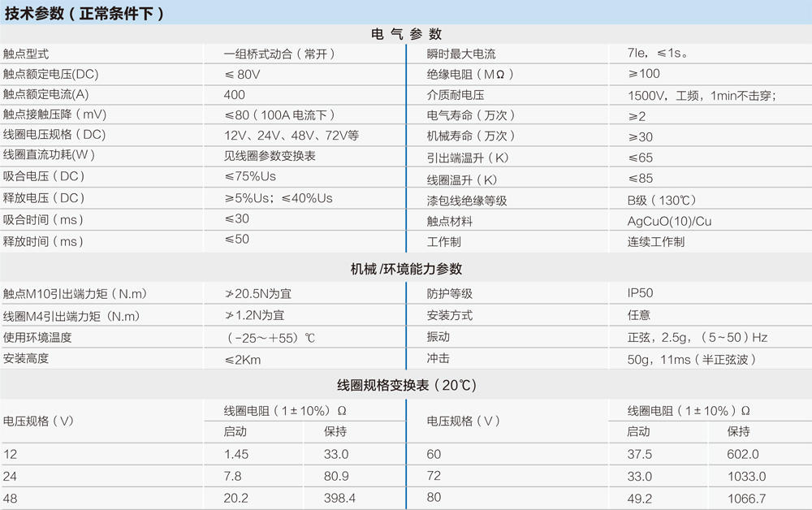The width and height of the screenshot is (812, 510).
Task: Click the 技术参数（正常条件下）title
Action: tap(85, 13)
